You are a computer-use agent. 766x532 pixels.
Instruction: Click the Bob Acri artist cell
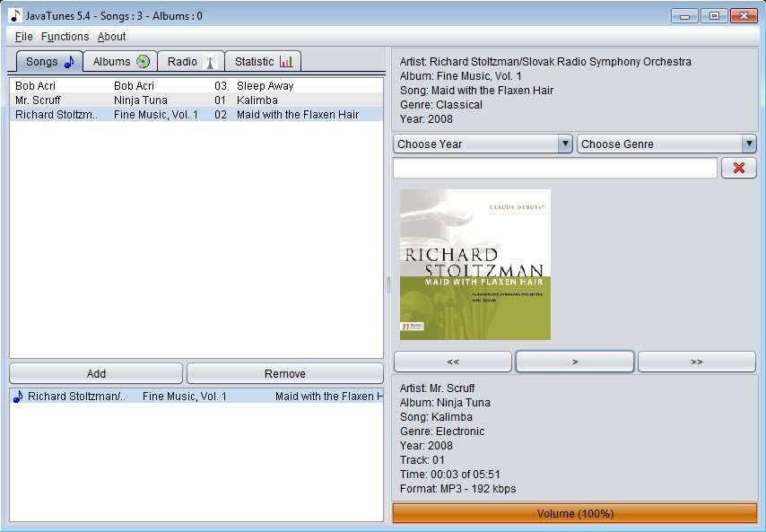pyautogui.click(x=35, y=86)
